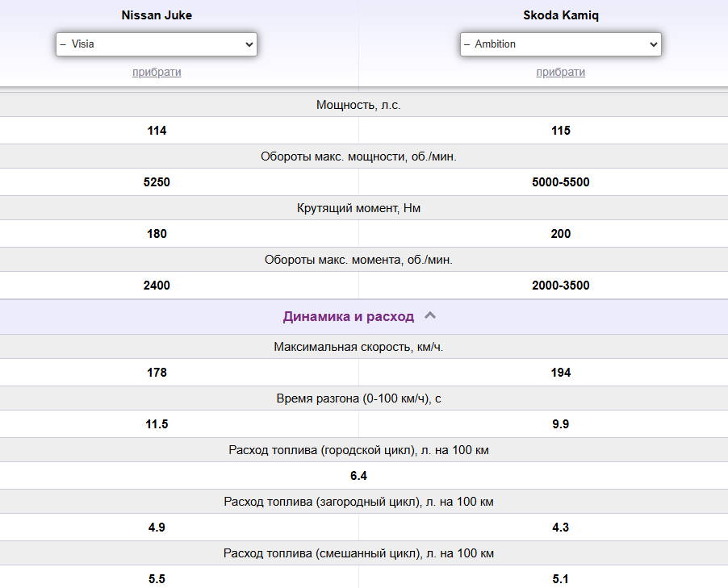Click the 5250 rpm value
This screenshot has width=728, height=588.
tap(157, 182)
